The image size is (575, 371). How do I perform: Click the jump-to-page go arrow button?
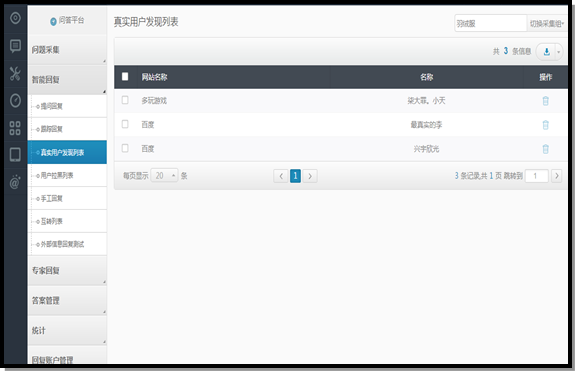click(x=556, y=176)
